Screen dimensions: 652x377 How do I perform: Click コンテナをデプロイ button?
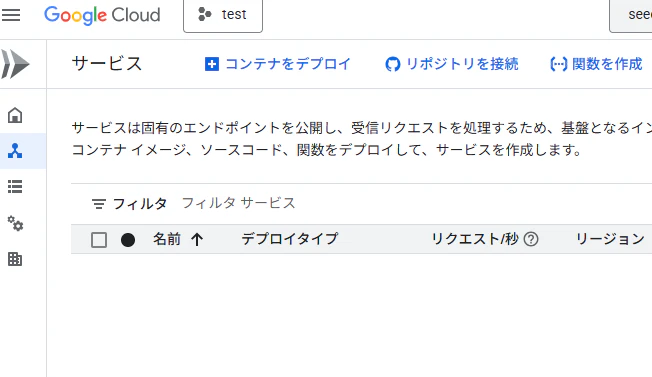click(278, 64)
